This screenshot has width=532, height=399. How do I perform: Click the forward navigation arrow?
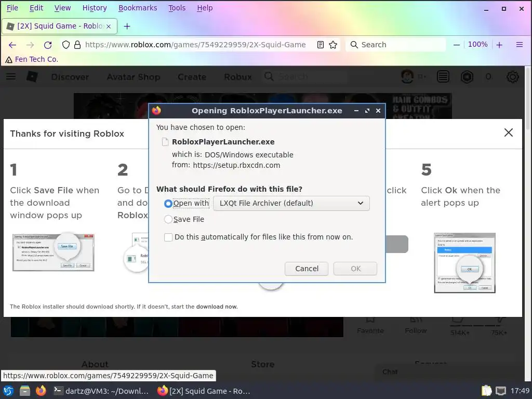pos(30,45)
